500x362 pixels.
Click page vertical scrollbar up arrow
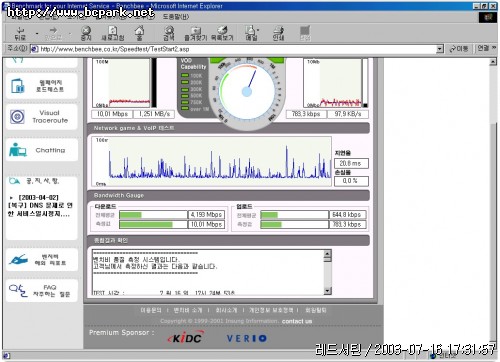[x=493, y=62]
